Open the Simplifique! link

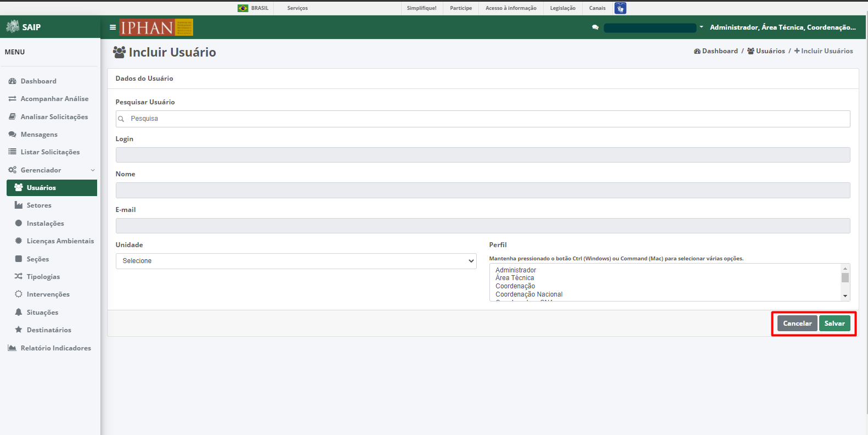coord(422,8)
